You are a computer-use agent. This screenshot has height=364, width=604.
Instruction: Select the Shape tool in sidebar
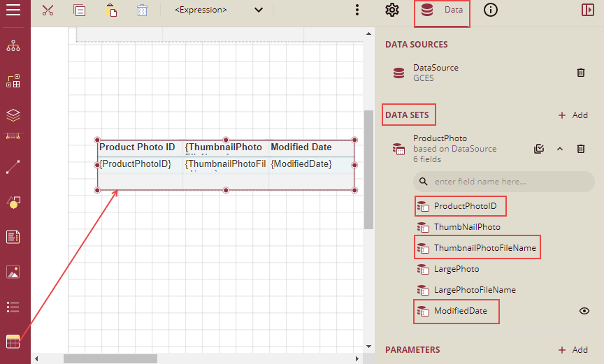[x=13, y=202]
